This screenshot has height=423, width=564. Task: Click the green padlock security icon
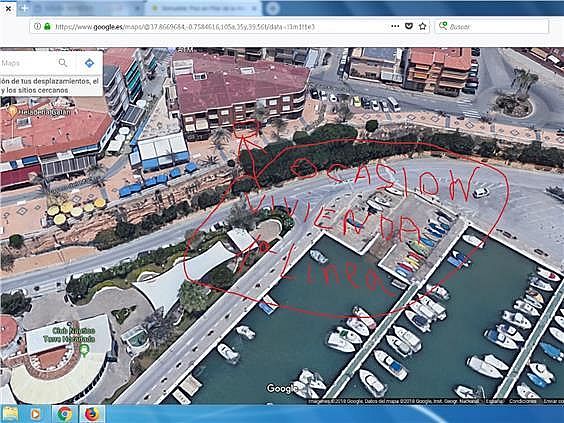coord(47,26)
